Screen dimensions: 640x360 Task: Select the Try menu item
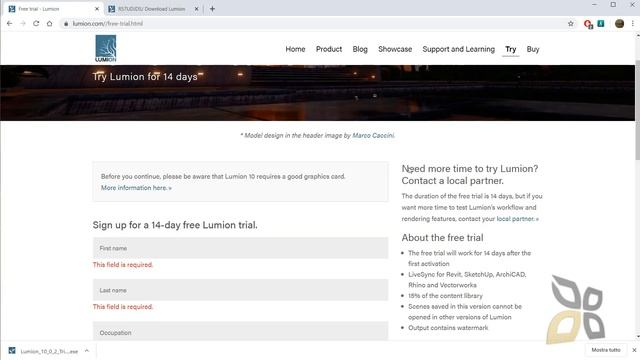click(x=511, y=49)
